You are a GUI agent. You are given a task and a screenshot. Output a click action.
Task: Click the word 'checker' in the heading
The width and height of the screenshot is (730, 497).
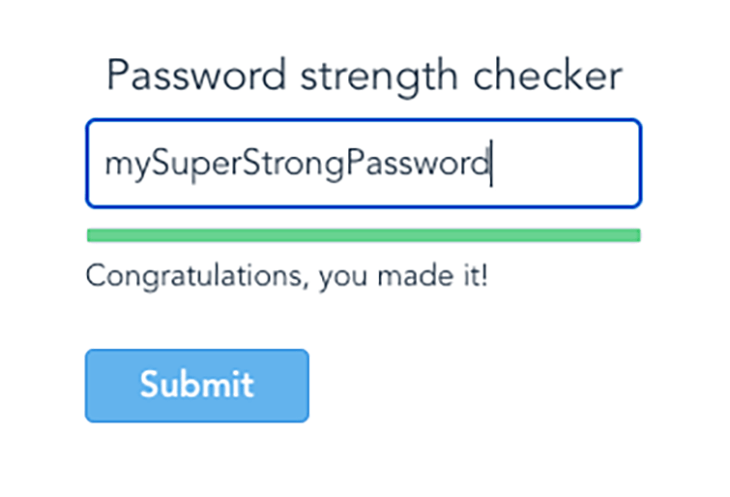[554, 76]
